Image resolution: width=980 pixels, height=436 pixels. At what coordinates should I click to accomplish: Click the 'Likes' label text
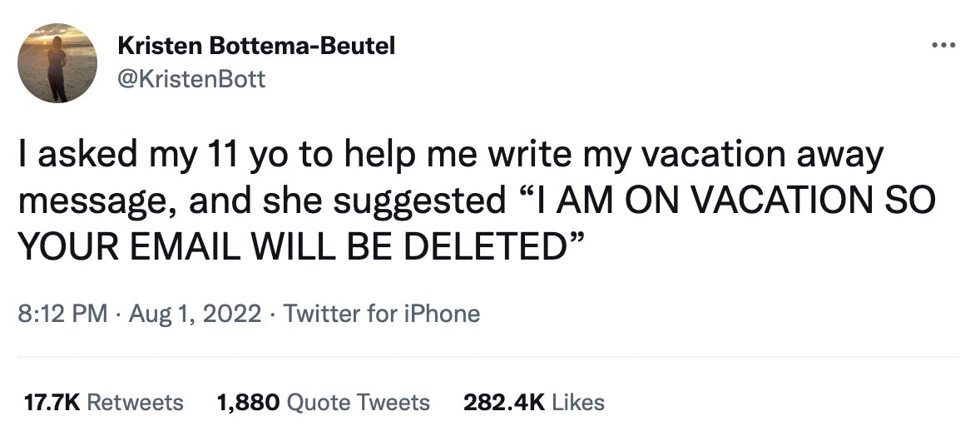click(578, 402)
